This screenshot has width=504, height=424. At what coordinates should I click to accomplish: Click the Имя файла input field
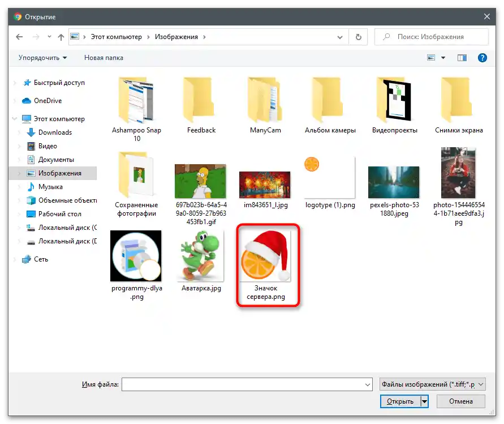pyautogui.click(x=247, y=384)
